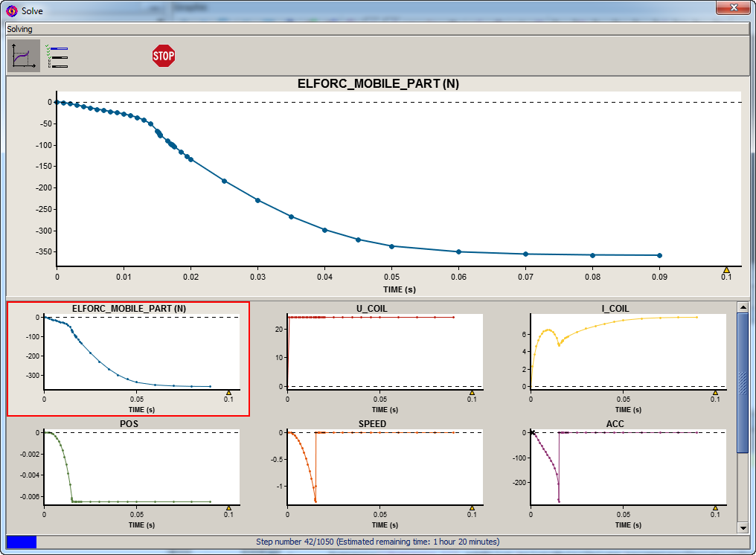756x555 pixels.
Task: Open the Solving menu
Action: tap(20, 29)
